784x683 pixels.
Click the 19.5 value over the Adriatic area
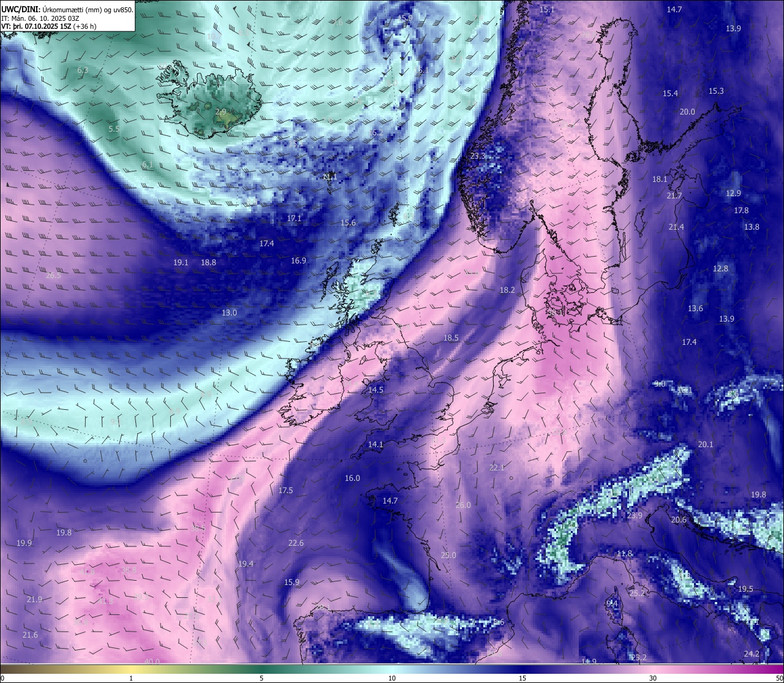click(x=745, y=589)
